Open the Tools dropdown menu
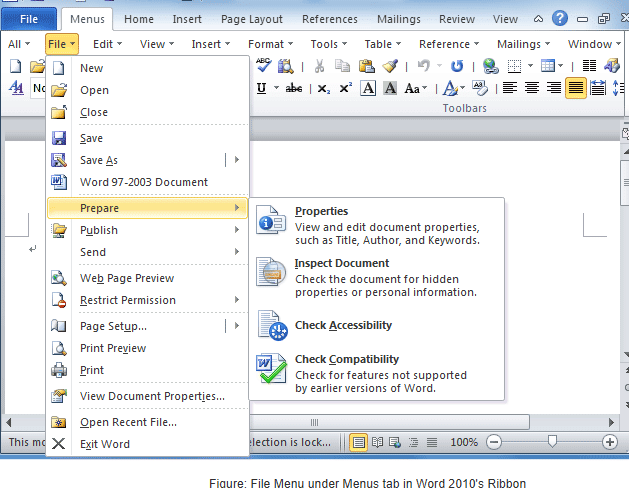This screenshot has height=488, width=629. pos(329,44)
